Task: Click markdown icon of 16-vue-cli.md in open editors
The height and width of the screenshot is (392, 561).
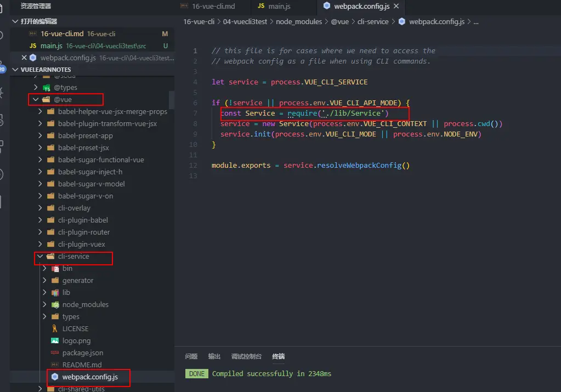Action: pyautogui.click(x=33, y=33)
